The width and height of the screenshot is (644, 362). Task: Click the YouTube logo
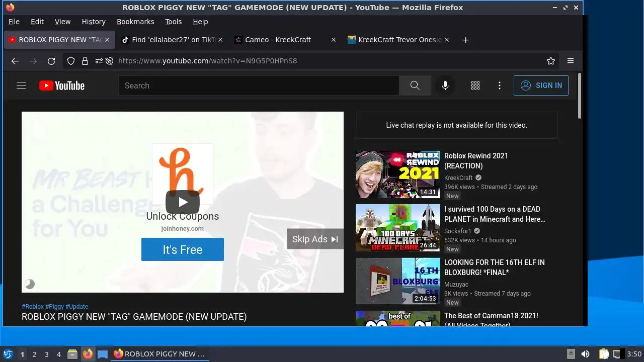pos(62,85)
